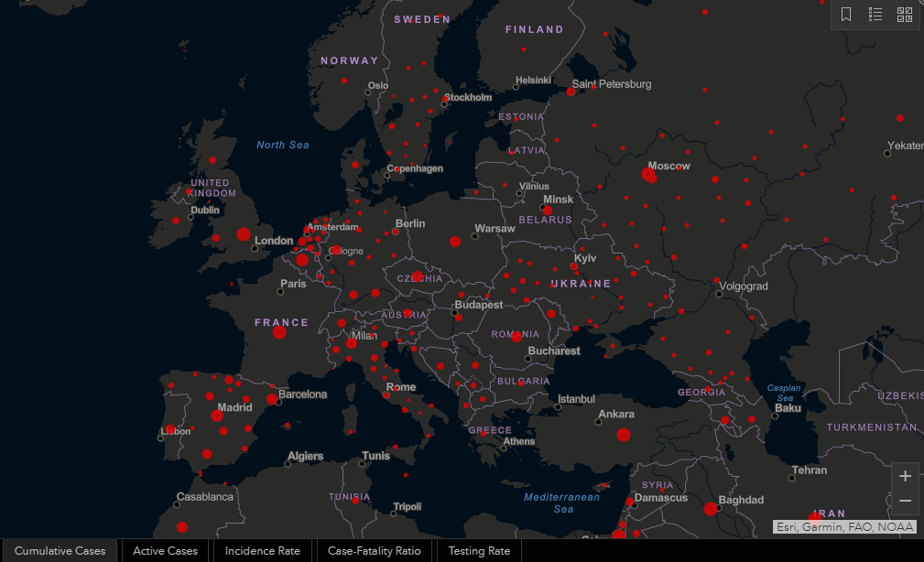Viewport: 924px width, 562px height.
Task: Click the North Sea label
Action: [282, 145]
